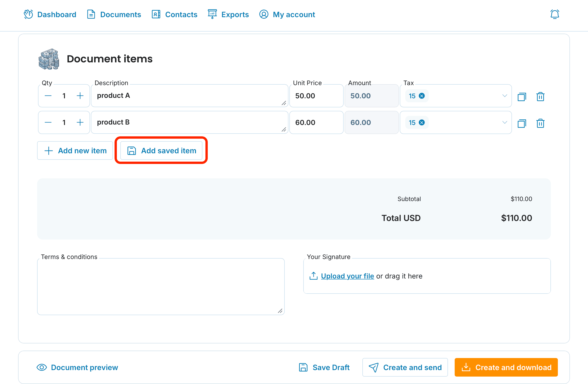Increase quantity of product A
Image resolution: width=588 pixels, height=384 pixels.
pyautogui.click(x=80, y=96)
